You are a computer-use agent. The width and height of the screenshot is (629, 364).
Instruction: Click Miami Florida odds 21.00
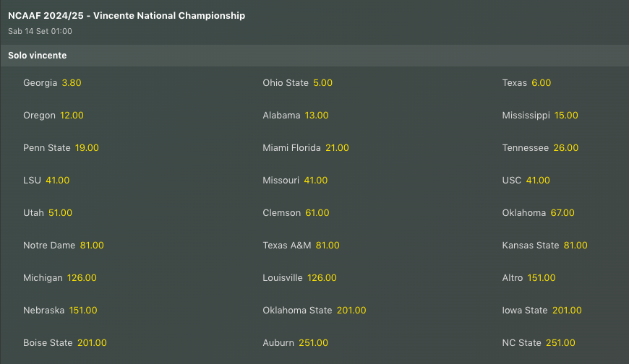tap(337, 148)
